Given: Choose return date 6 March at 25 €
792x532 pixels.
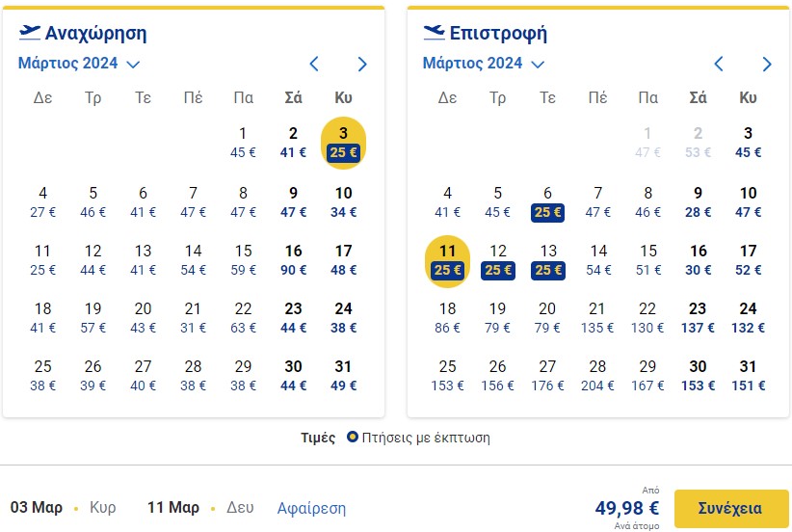Looking at the screenshot, I should (x=547, y=202).
